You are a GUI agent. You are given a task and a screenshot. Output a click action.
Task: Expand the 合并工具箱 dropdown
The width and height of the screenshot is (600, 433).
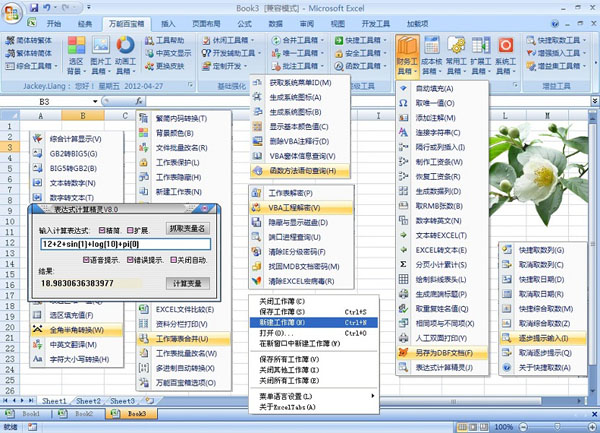pos(322,40)
